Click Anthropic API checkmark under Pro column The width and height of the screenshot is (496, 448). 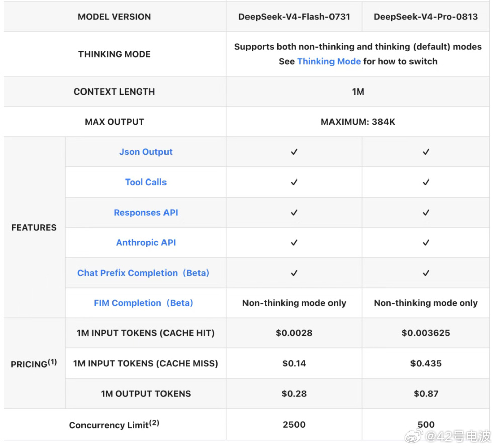pyautogui.click(x=426, y=242)
